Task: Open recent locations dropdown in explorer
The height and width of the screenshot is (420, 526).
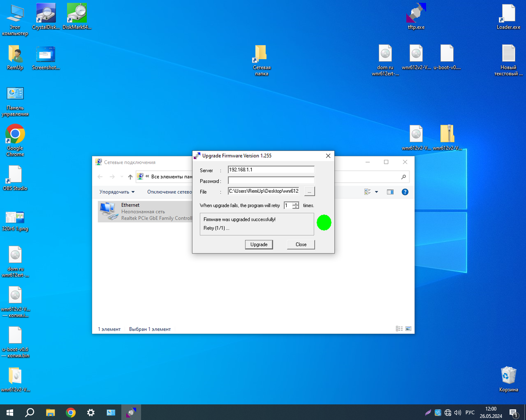Action: click(121, 177)
